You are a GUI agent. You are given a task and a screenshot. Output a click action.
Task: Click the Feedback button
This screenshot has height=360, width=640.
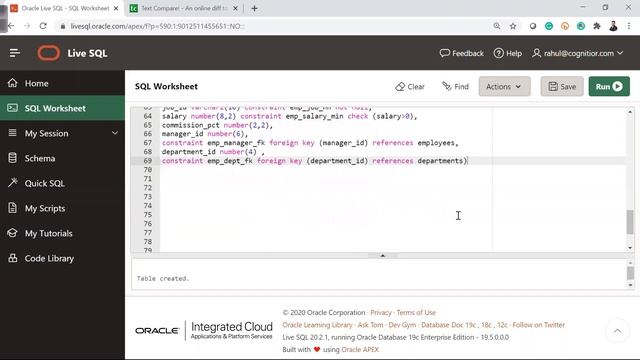point(461,53)
